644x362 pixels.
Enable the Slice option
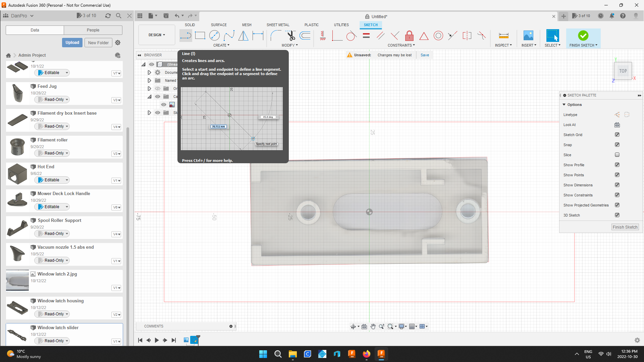pyautogui.click(x=617, y=155)
